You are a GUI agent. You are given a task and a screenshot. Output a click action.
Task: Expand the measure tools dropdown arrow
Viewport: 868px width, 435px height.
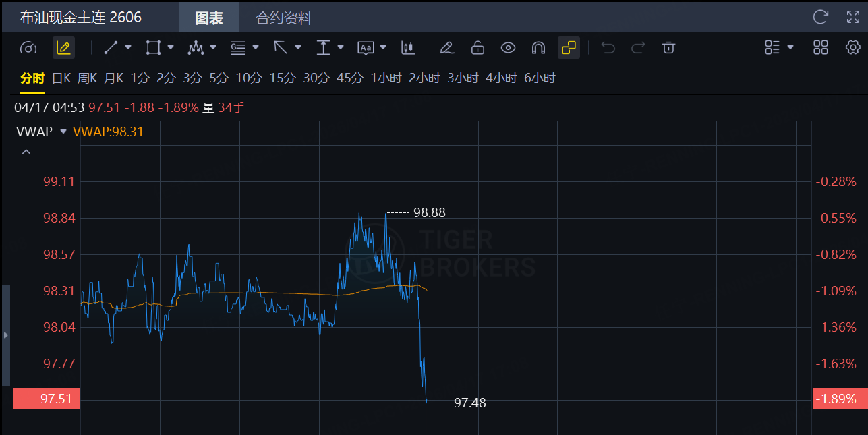[341, 48]
